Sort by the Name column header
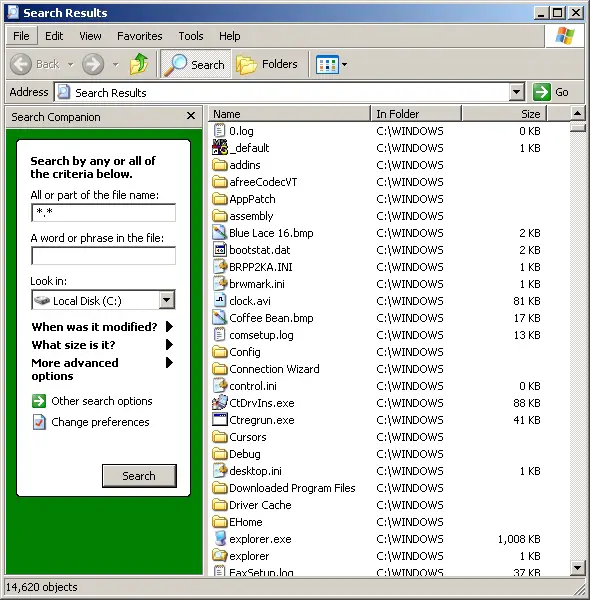 coord(289,114)
